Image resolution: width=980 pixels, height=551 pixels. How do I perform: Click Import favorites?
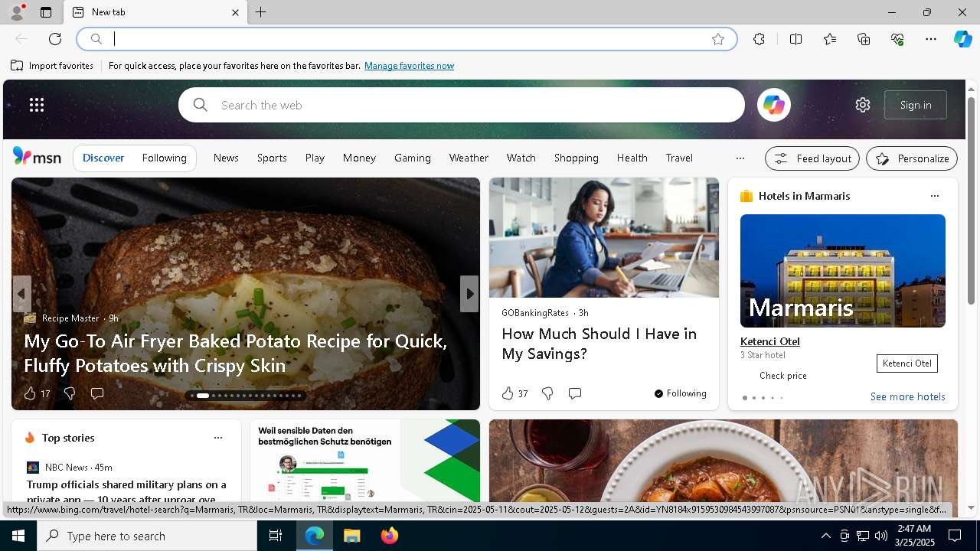point(52,66)
